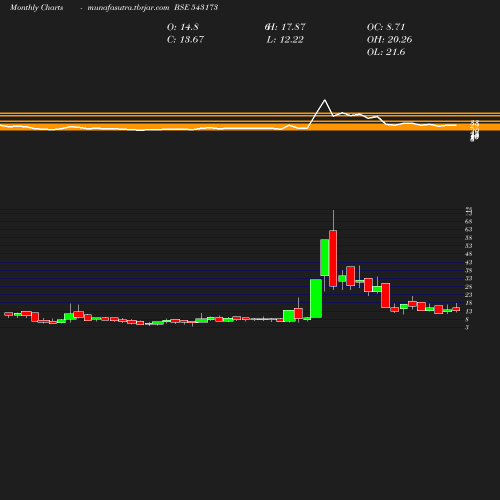
Task: Click the price axis label 43
Action: point(468,262)
